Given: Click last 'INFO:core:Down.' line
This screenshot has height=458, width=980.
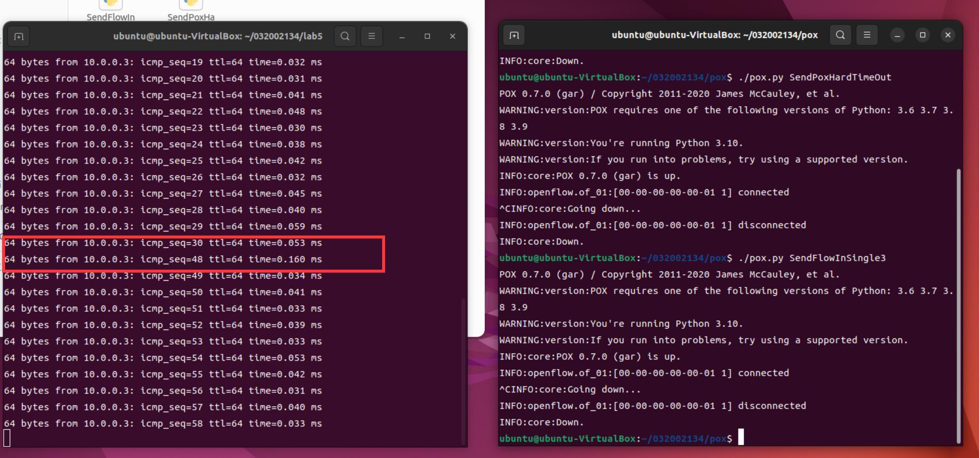Looking at the screenshot, I should pos(541,423).
